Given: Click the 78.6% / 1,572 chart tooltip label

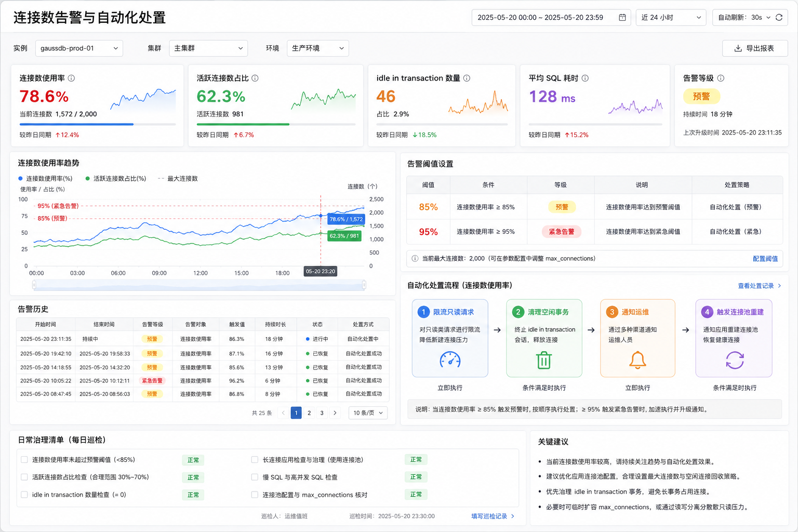Looking at the screenshot, I should pos(346,219).
